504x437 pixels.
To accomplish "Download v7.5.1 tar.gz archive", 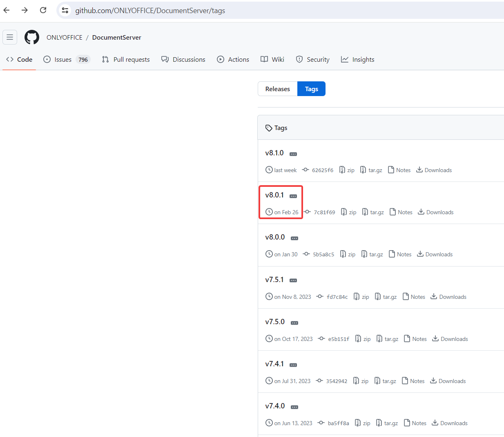I will click(x=386, y=297).
